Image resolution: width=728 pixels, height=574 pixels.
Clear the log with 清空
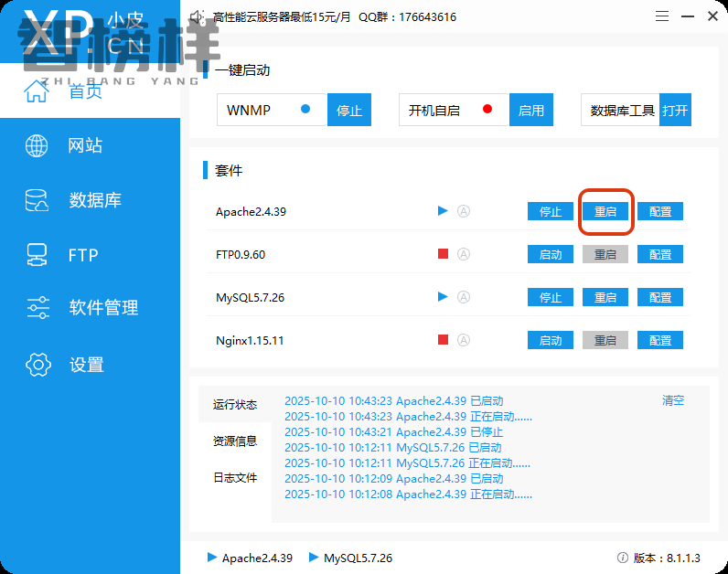(x=673, y=400)
